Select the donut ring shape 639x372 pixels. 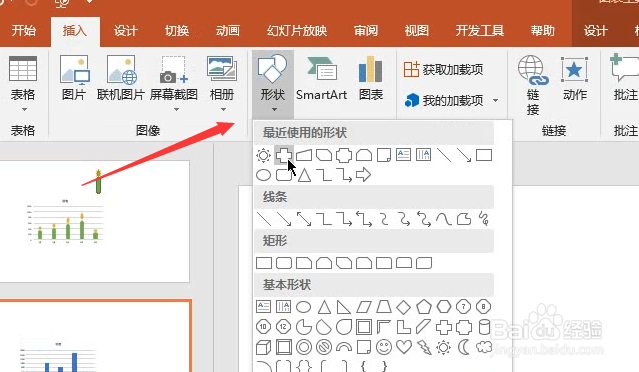304,347
